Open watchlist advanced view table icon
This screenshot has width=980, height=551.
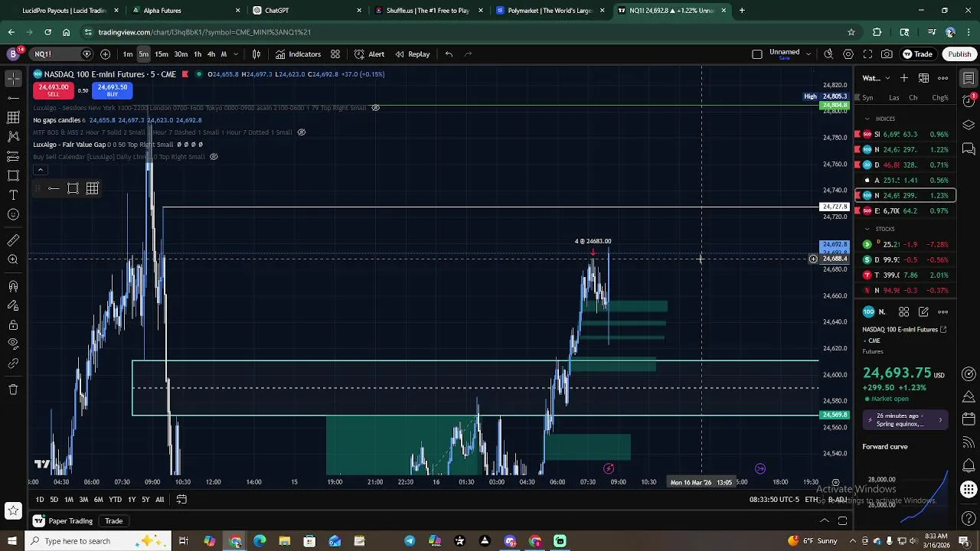pyautogui.click(x=923, y=78)
